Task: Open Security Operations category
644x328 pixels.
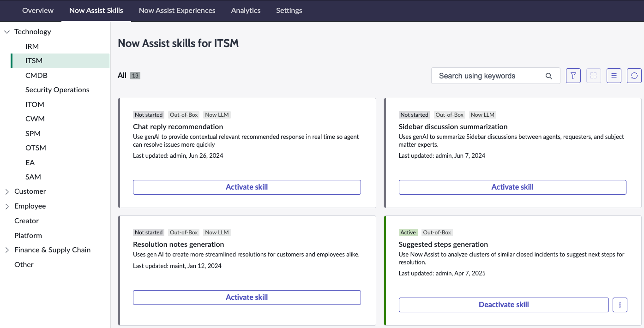Action: 57,90
